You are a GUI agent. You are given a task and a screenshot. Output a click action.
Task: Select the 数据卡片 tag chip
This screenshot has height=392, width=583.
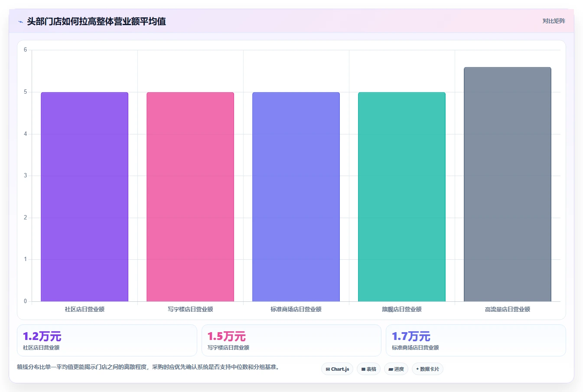[x=427, y=369]
